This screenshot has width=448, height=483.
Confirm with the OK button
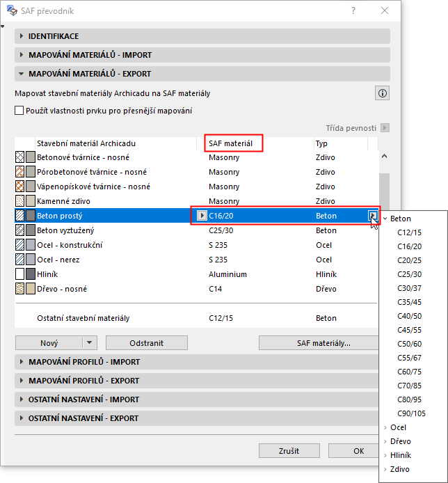coord(353,451)
